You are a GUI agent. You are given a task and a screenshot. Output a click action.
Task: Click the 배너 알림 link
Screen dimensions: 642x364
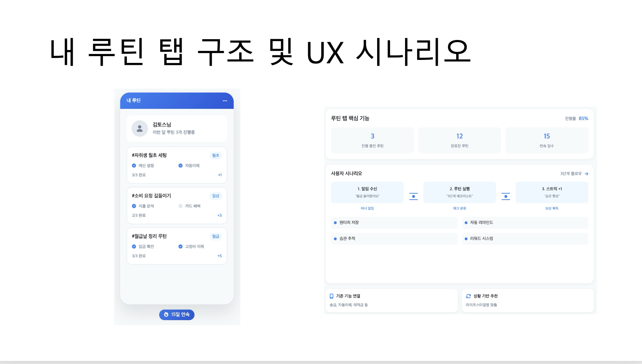pyautogui.click(x=367, y=208)
